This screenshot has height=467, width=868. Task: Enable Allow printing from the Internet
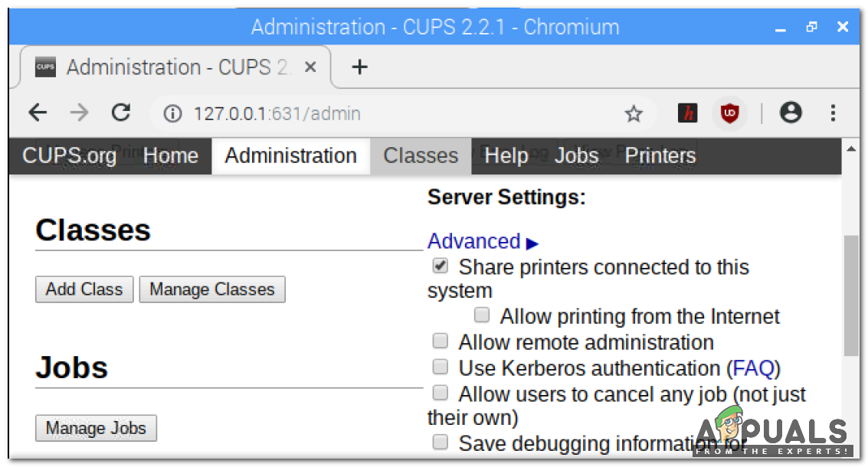pyautogui.click(x=482, y=315)
